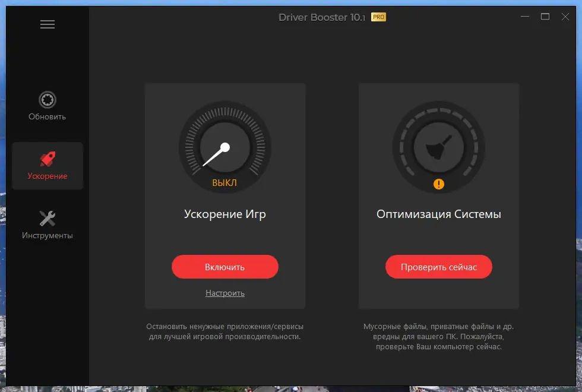Minimize the Driver Booster window
This screenshot has width=582, height=392.
click(x=525, y=17)
